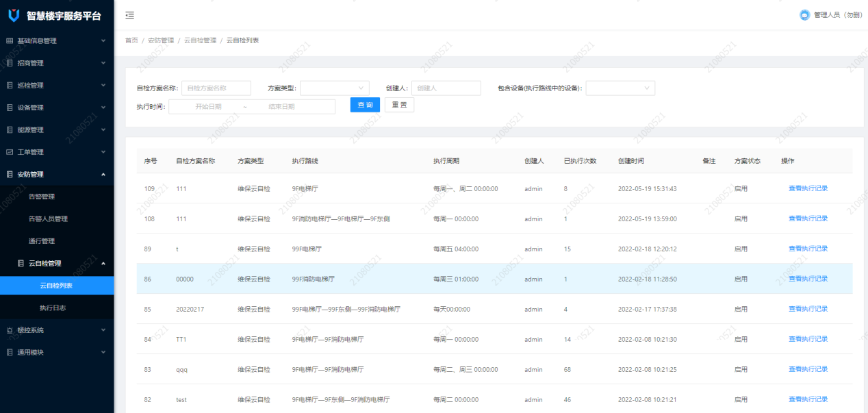
Task: Open the 包含设备 dropdown selector
Action: 620,88
